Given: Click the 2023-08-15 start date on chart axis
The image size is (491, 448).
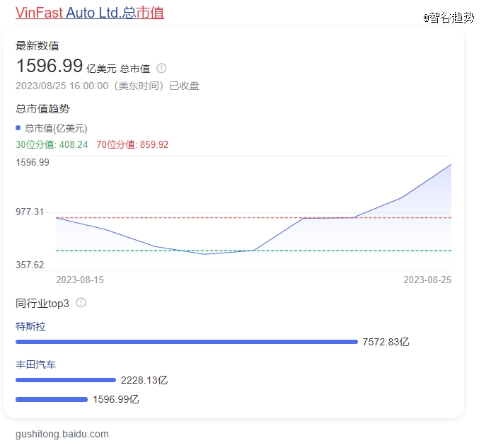Looking at the screenshot, I should pos(80,280).
